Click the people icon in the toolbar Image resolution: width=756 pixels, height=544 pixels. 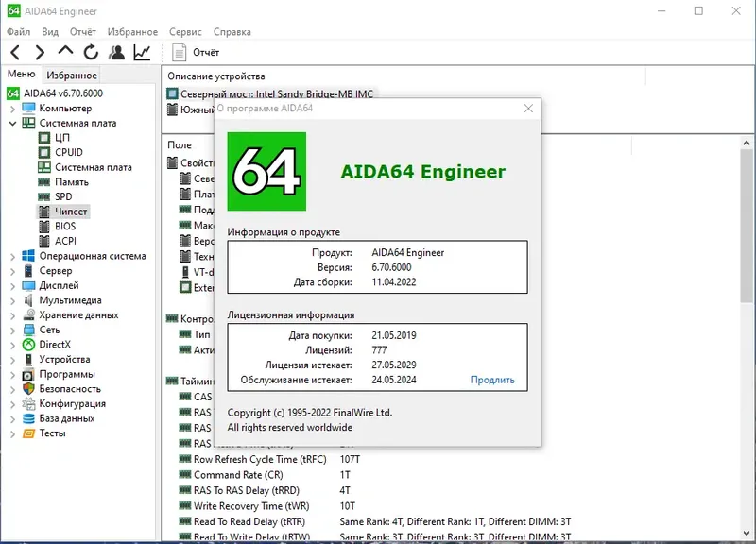[x=115, y=52]
